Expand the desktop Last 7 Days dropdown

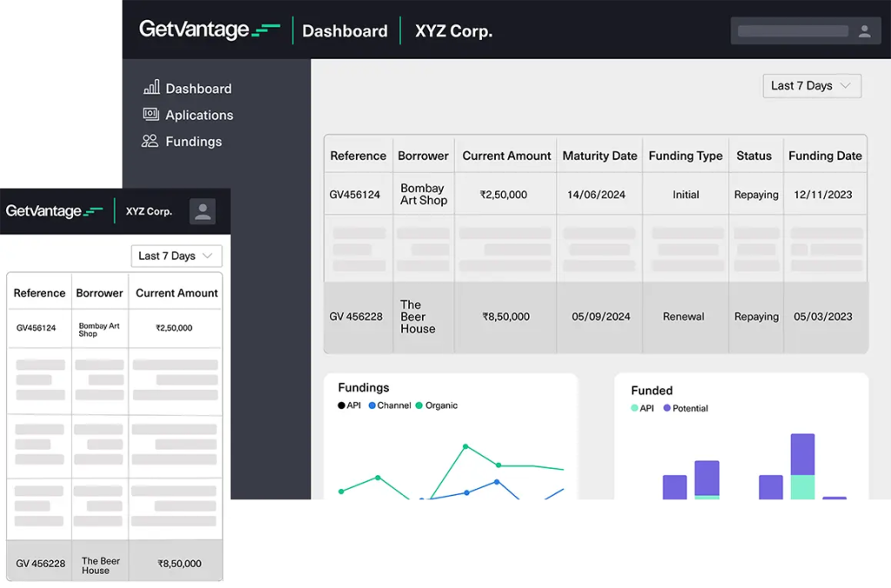[x=812, y=86]
